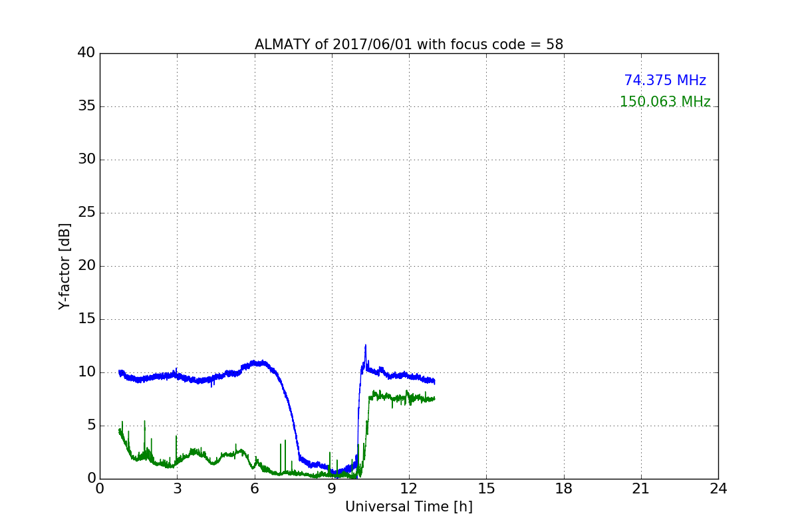Click y-axis tick label 20
This screenshot has height=532, width=798.
point(86,266)
